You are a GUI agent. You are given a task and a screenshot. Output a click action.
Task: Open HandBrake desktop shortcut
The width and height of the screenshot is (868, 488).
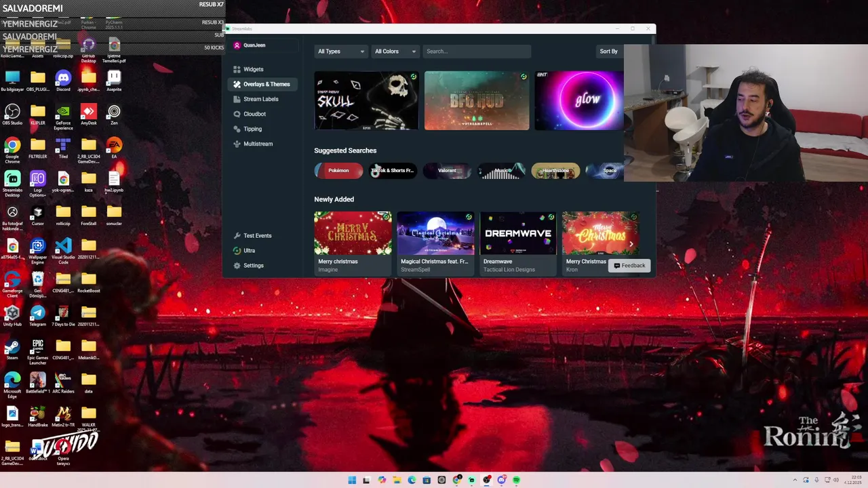[x=38, y=417]
